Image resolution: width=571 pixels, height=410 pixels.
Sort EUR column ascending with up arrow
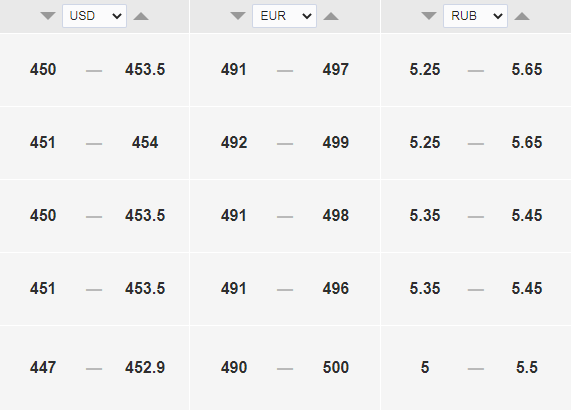[331, 16]
